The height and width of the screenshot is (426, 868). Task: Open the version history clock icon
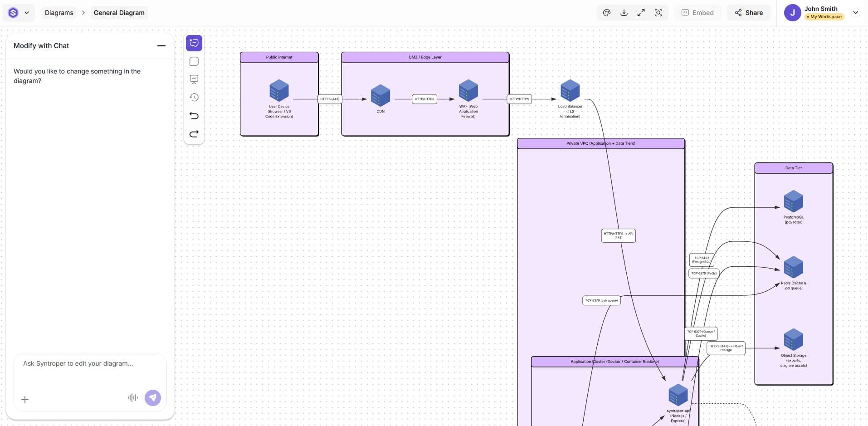click(194, 97)
